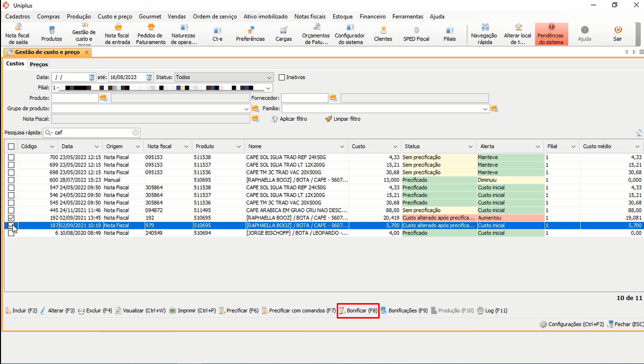Open Navegação rápida toolbar icon

click(x=484, y=34)
